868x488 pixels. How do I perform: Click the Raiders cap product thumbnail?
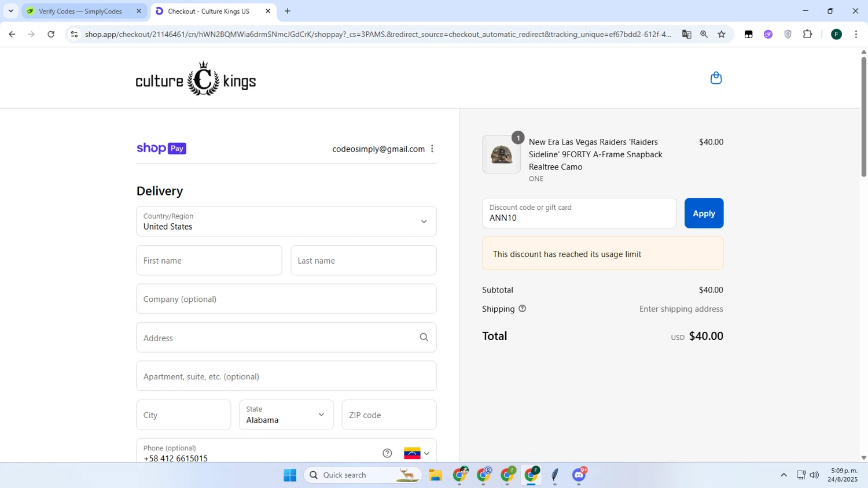pos(501,154)
